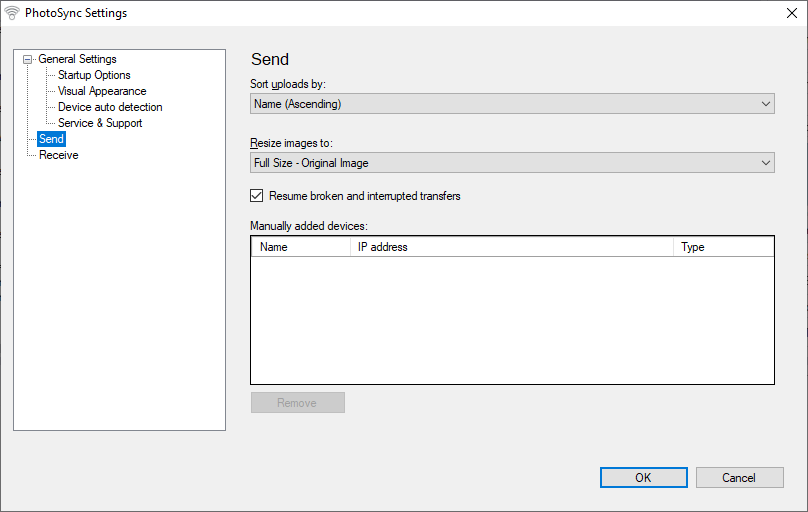Sort devices by IP address column
808x512 pixels.
512,247
